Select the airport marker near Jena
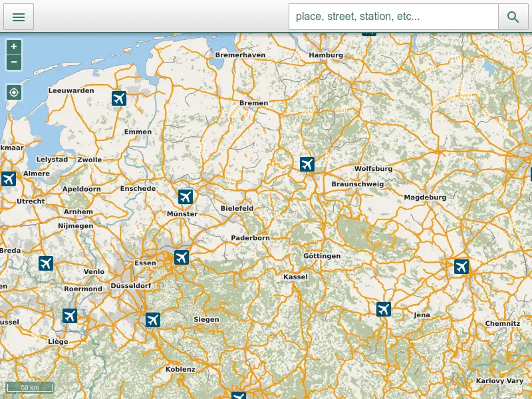Viewport: 532px width, 399px height. pyautogui.click(x=384, y=309)
